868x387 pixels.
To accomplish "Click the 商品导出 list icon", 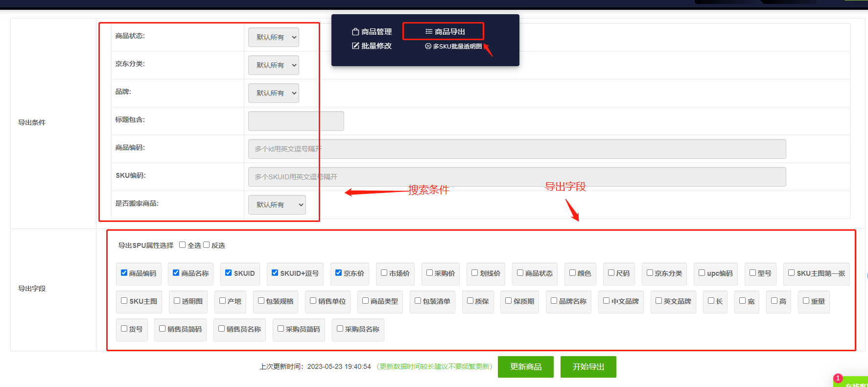I will coord(429,32).
